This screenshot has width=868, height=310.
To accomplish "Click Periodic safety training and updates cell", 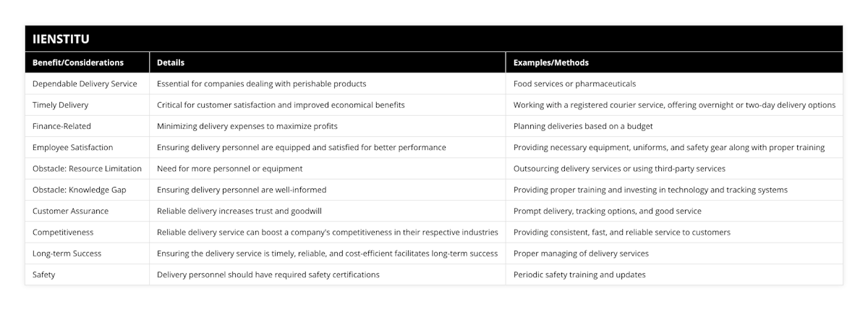I will coord(579,275).
